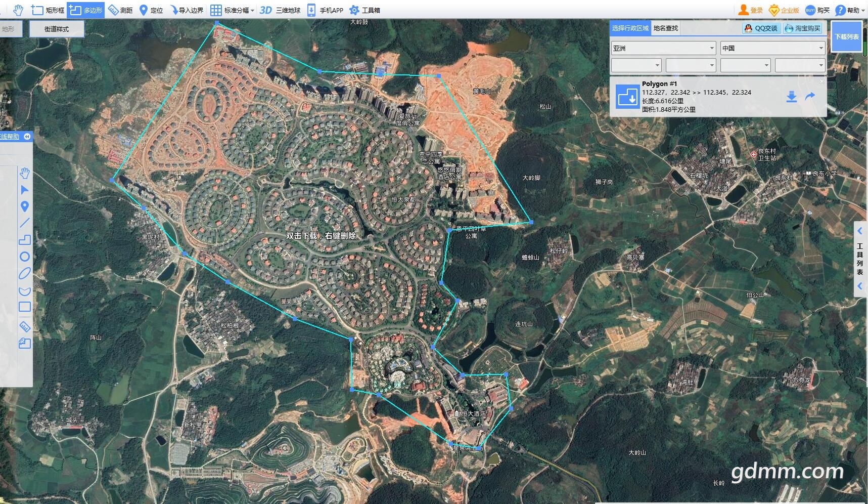Click the 登录 login button
Image resolution: width=868 pixels, height=504 pixels.
click(x=751, y=10)
